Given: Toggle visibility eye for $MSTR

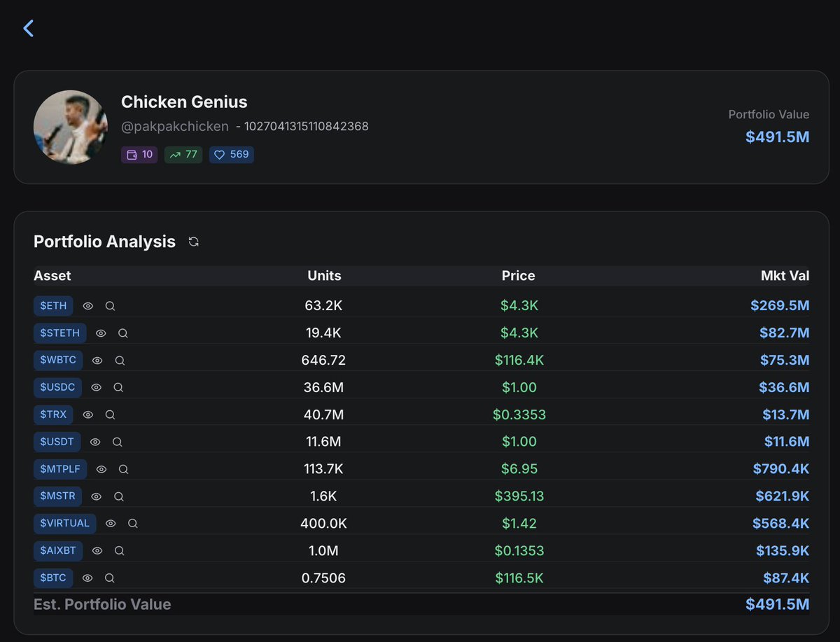Looking at the screenshot, I should tap(97, 496).
